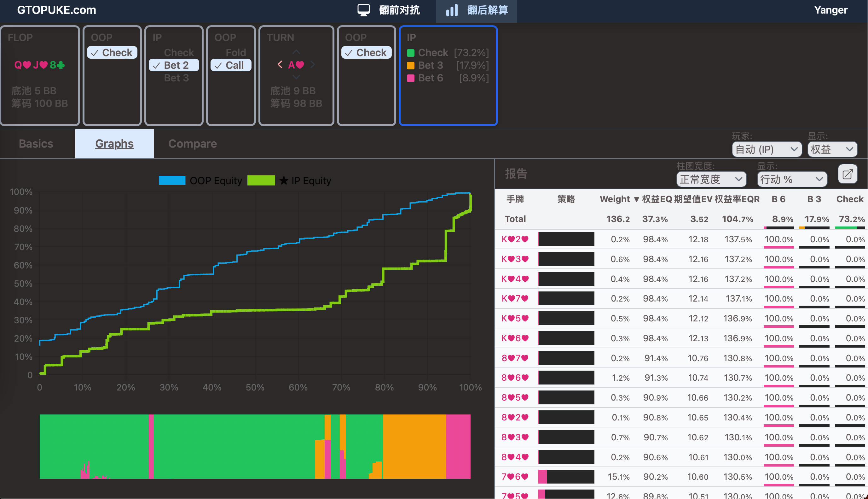Open the 柱图宽度 正常宽度 dropdown
The image size is (868, 499).
point(711,179)
